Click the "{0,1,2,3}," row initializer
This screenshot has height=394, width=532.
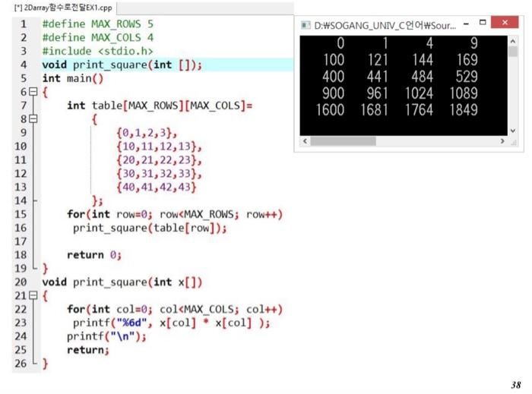(147, 133)
